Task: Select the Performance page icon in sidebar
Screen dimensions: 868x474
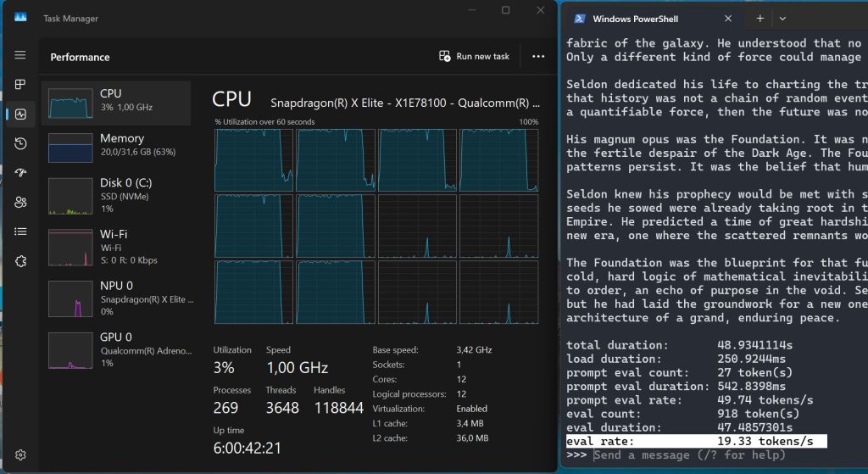Action: 20,114
